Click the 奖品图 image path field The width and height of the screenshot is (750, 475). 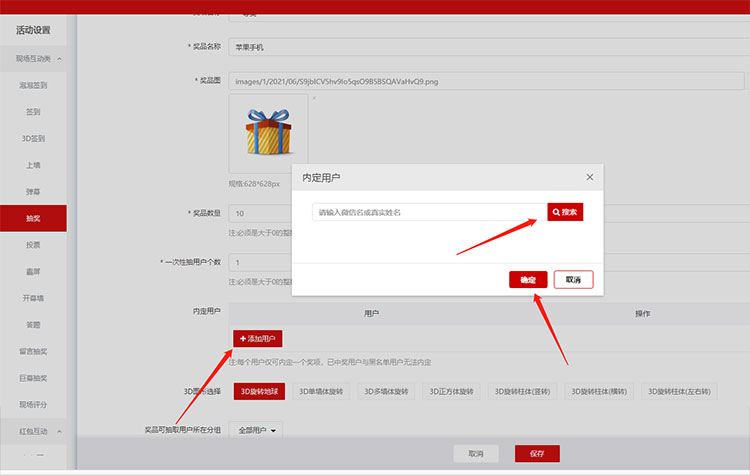pyautogui.click(x=486, y=81)
